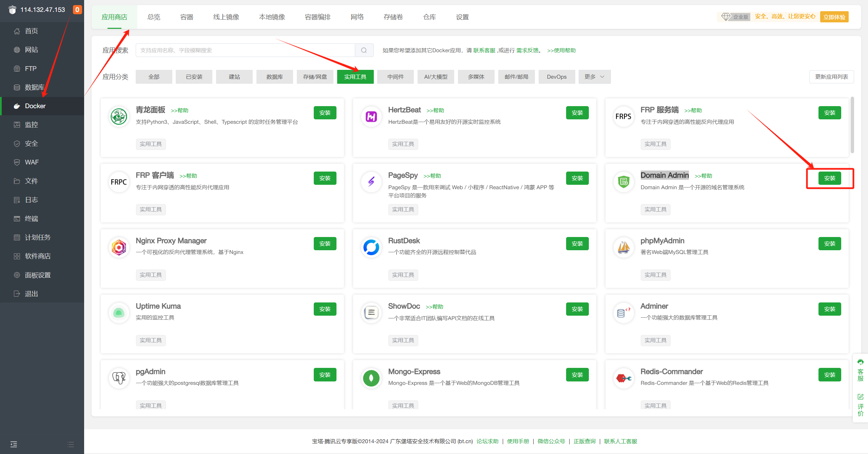Open the 客服 customer service widget
The height and width of the screenshot is (454, 868).
tap(861, 370)
